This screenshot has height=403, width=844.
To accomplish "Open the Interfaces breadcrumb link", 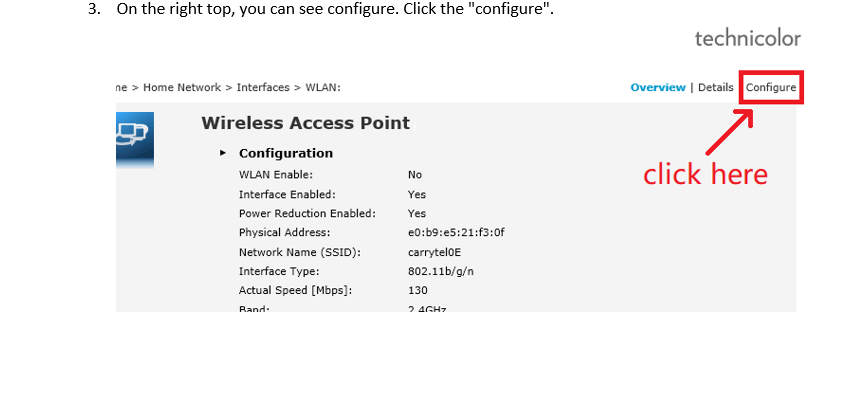I will pyautogui.click(x=263, y=87).
